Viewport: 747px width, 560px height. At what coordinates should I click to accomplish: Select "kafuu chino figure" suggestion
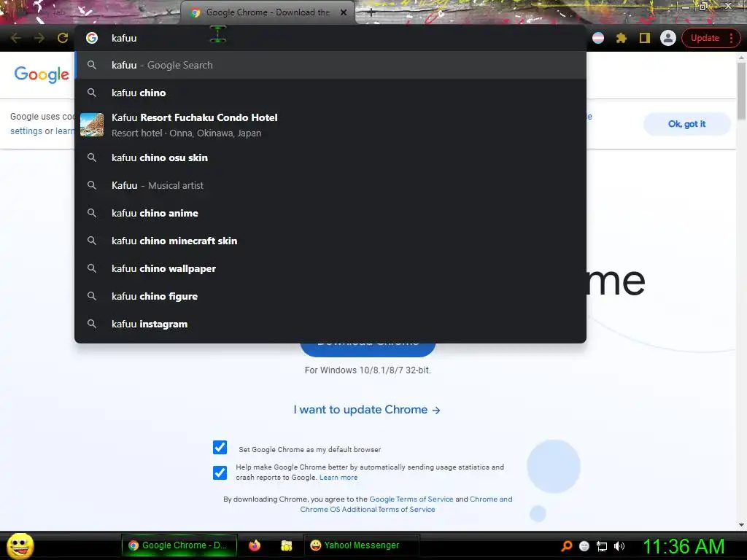pyautogui.click(x=330, y=296)
